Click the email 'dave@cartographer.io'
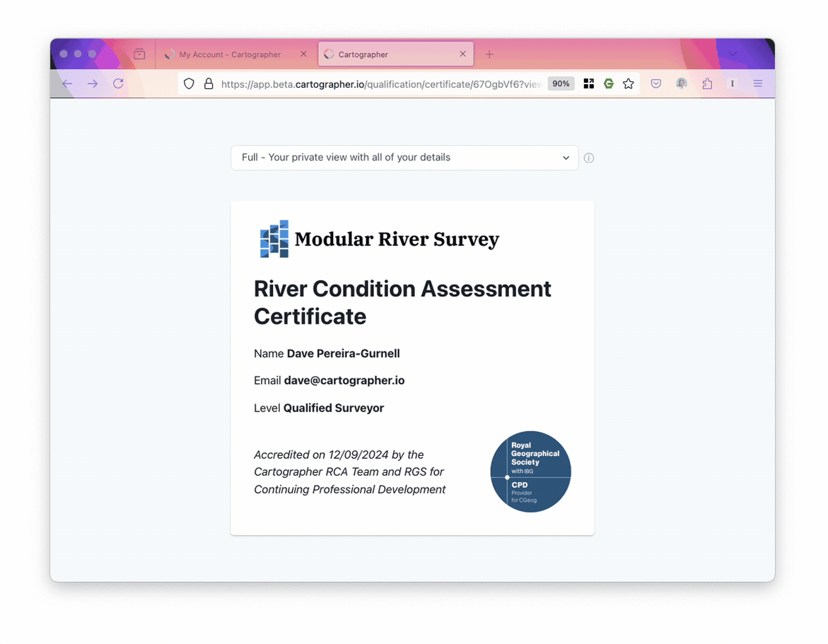 click(x=344, y=380)
